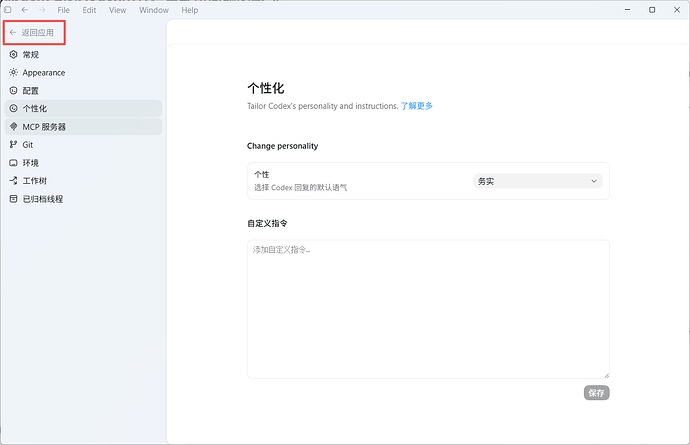Click the Change personality heading
This screenshot has height=445, width=690.
click(283, 146)
